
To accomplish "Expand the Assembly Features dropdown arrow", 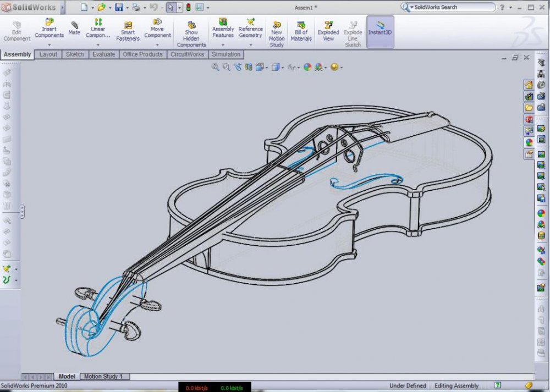I will click(x=223, y=45).
